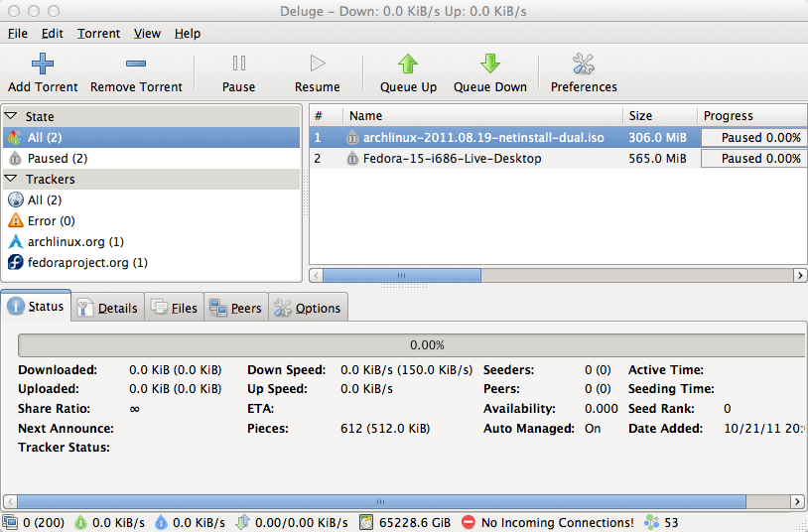Click the paused icon beside archlinux torrent
The width and height of the screenshot is (808, 532).
[x=352, y=138]
